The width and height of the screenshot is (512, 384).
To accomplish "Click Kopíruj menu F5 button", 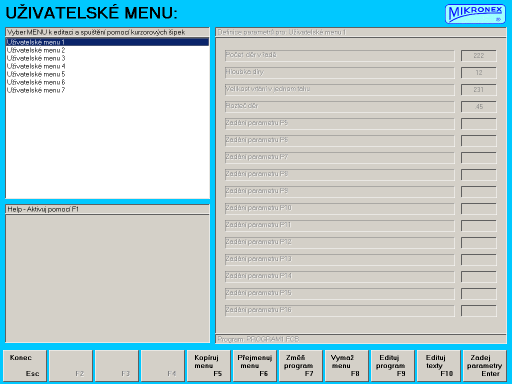I will [209, 366].
